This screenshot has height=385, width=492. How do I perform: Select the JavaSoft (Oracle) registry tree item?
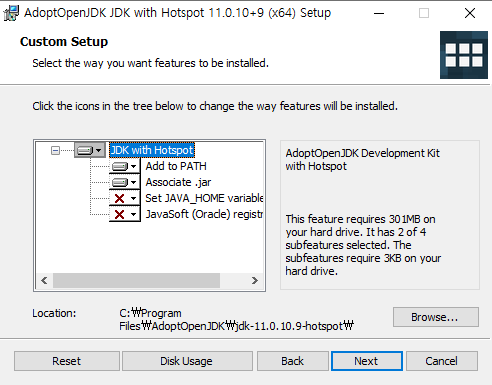(204, 214)
